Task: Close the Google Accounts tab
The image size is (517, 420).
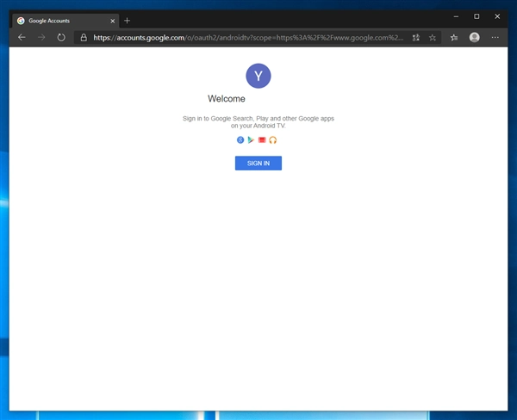Action: [112, 21]
